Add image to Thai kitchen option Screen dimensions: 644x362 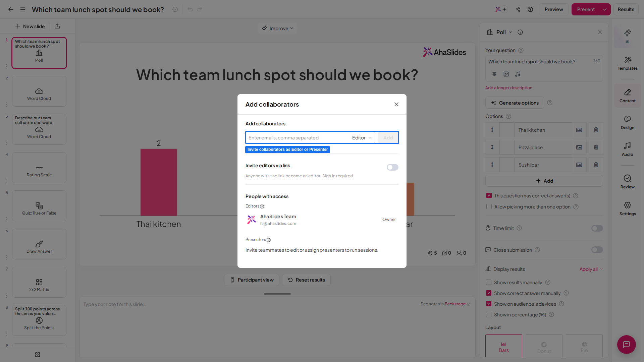(x=579, y=130)
